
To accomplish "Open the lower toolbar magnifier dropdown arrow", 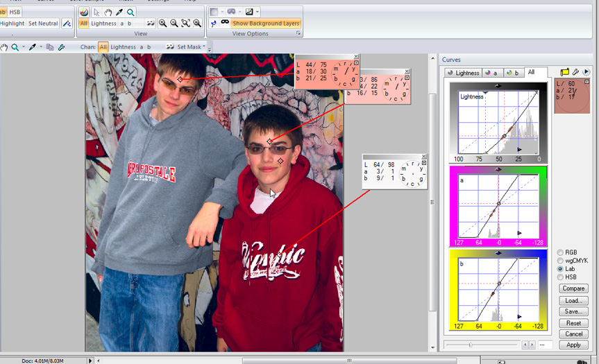I will [24, 47].
